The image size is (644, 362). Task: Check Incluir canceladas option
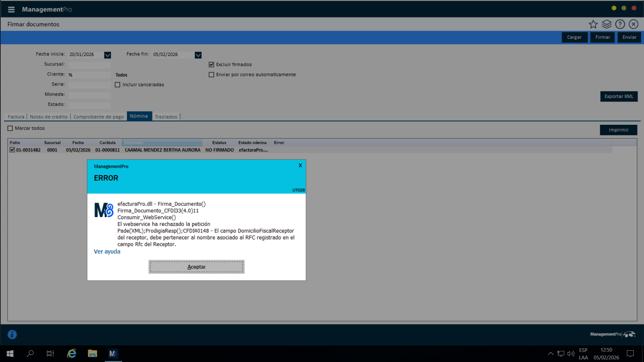117,85
